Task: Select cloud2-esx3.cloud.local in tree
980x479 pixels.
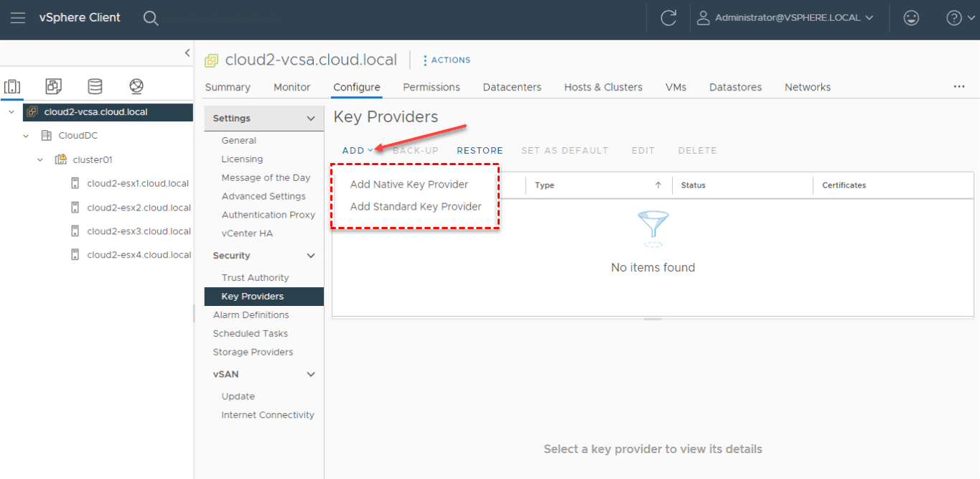Action: [139, 231]
